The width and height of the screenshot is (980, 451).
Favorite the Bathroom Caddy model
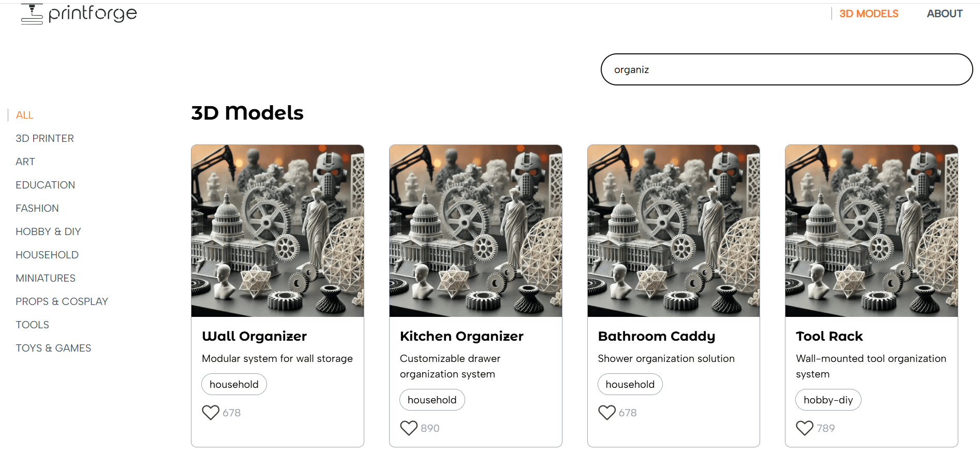click(607, 412)
